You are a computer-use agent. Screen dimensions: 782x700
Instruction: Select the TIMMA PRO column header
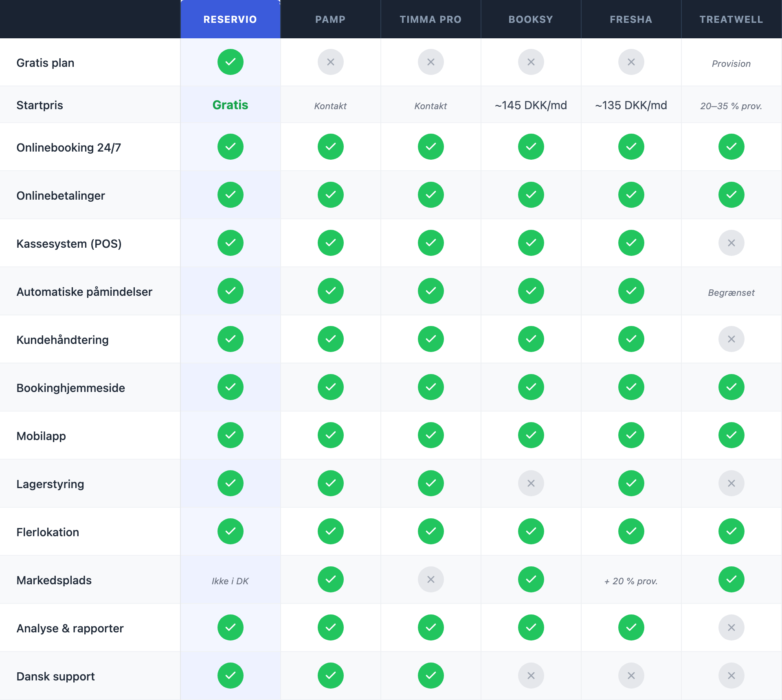(431, 19)
